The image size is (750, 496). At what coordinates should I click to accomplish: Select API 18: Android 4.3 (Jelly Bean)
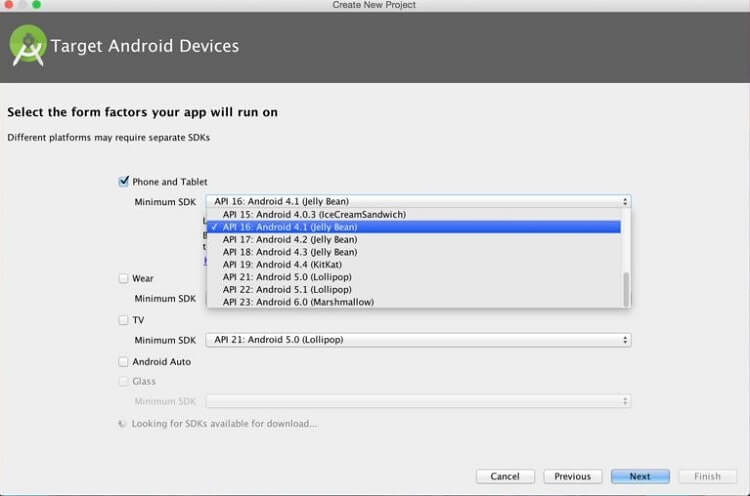414,252
